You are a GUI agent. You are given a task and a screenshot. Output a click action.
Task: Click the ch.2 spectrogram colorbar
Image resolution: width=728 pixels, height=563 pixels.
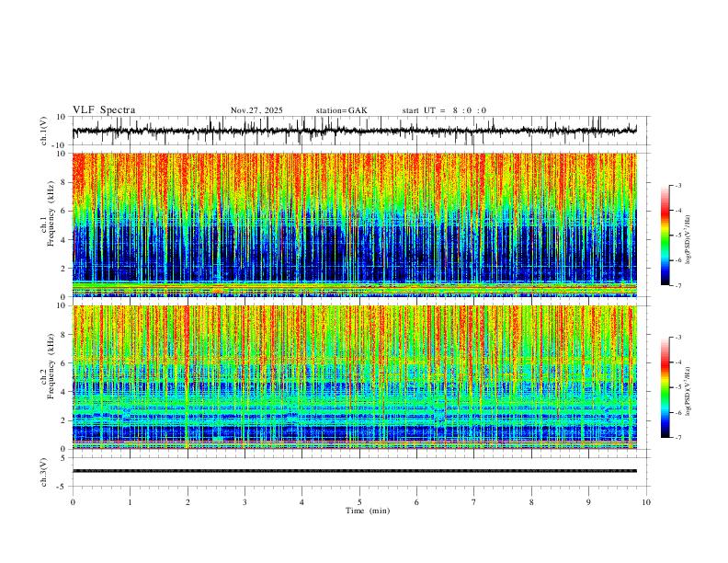(665, 387)
